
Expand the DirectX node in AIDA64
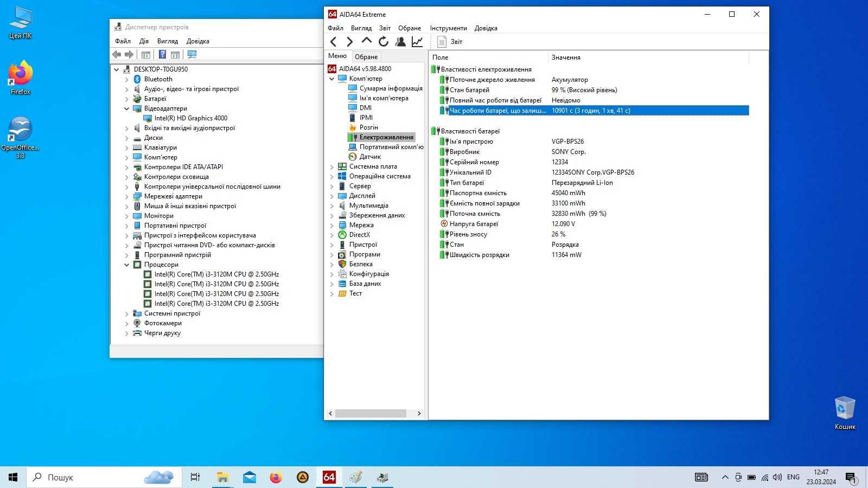tap(332, 235)
